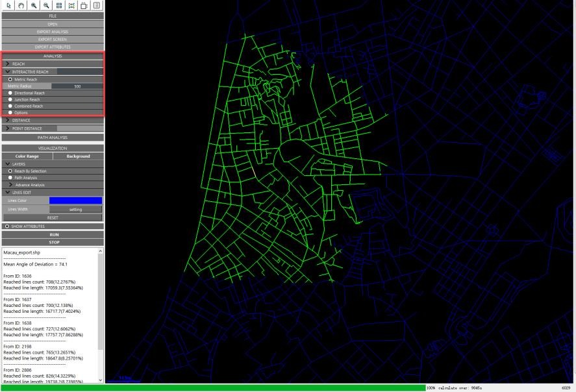Click the From ID: 2198 entry

click(18, 347)
